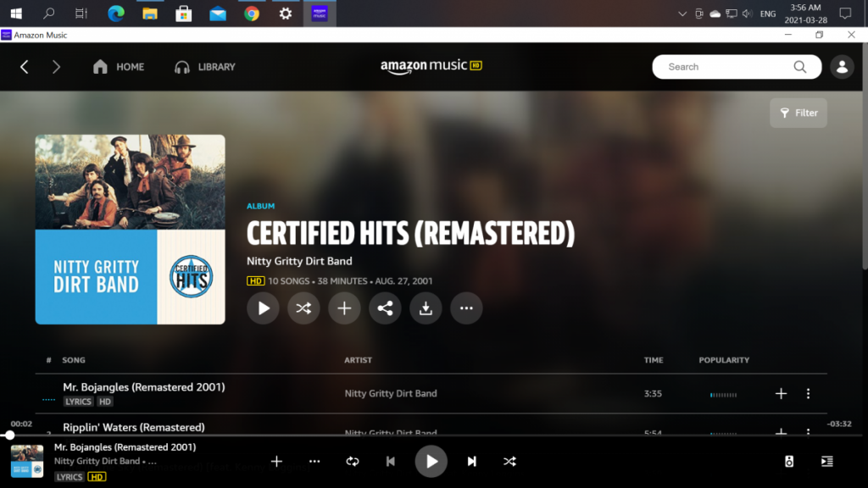Skip to the previous track
This screenshot has height=488, width=868.
390,462
